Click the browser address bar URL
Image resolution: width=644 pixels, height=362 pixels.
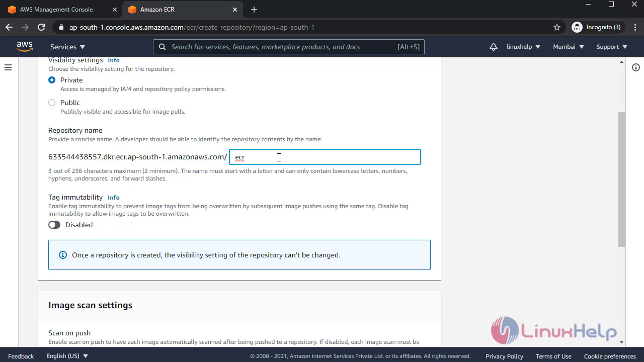pyautogui.click(x=192, y=27)
